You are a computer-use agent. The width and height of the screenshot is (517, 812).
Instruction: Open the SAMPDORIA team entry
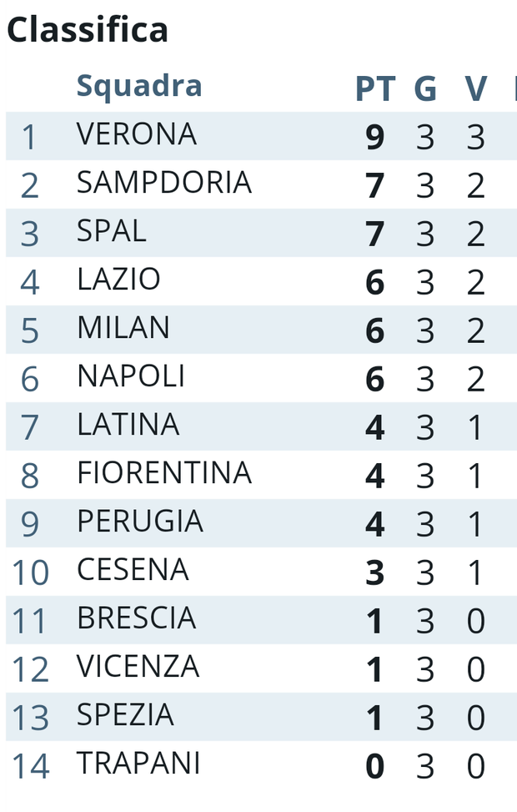point(163,183)
